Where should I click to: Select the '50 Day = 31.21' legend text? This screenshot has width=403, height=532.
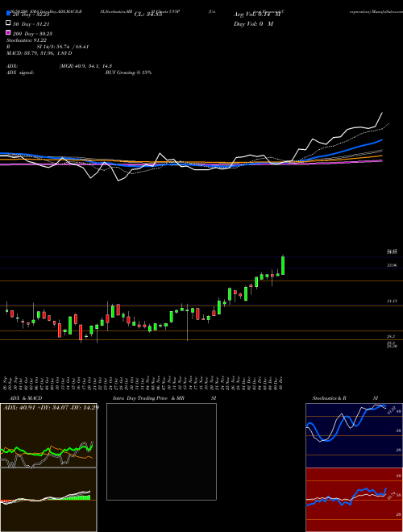tap(31, 23)
